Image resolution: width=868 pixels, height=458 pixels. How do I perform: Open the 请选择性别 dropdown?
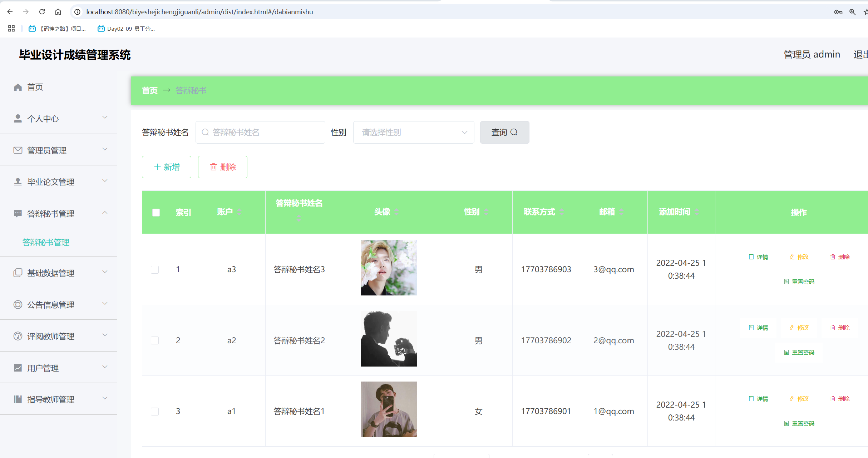[413, 132]
